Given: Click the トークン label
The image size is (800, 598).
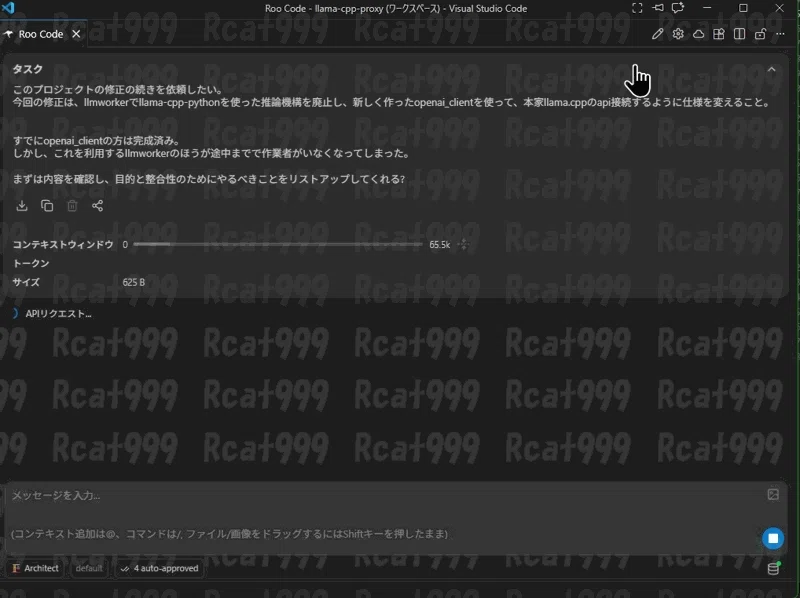Looking at the screenshot, I should point(31,263).
